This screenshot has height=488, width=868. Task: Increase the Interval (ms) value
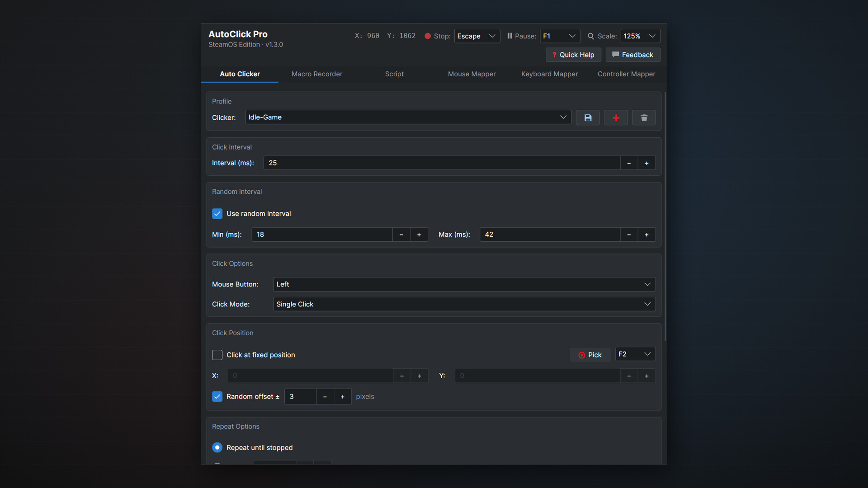pyautogui.click(x=646, y=163)
